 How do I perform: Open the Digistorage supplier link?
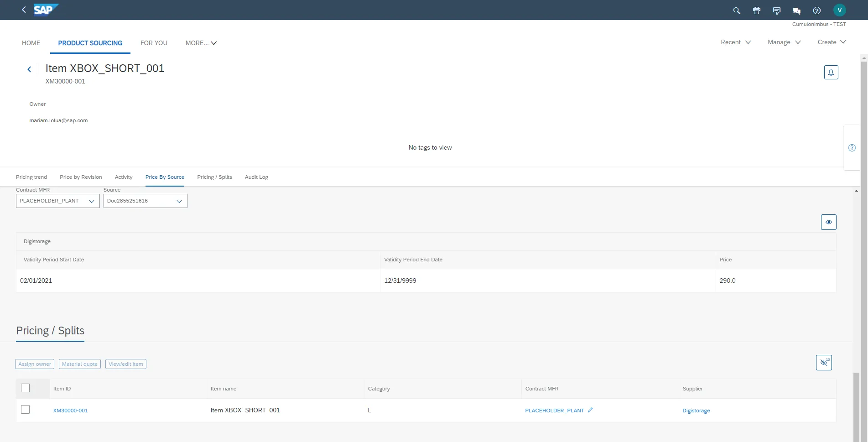tap(696, 411)
